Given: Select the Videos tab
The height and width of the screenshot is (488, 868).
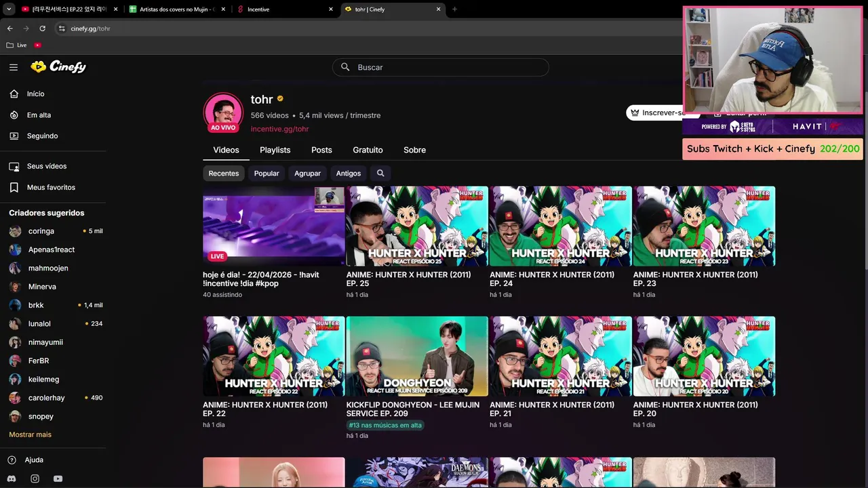Looking at the screenshot, I should 226,150.
